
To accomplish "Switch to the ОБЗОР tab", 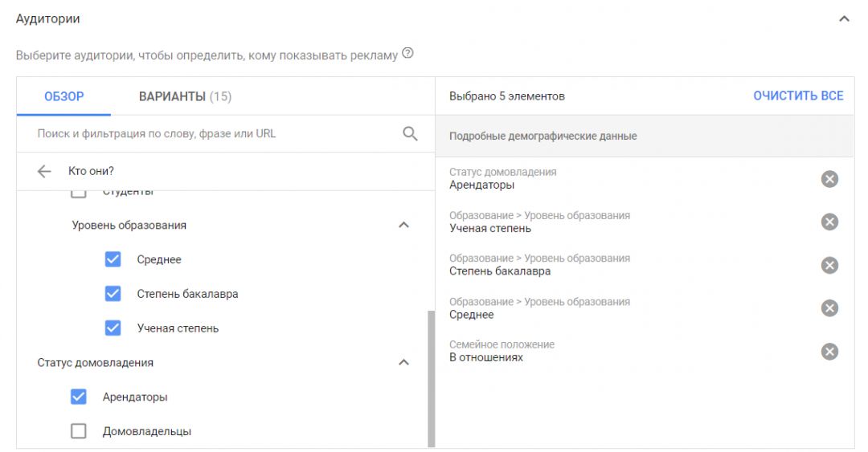I will pyautogui.click(x=64, y=96).
